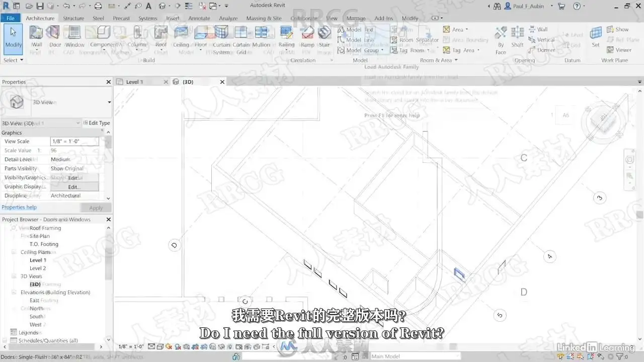Click the By Face opening tool

(501, 40)
